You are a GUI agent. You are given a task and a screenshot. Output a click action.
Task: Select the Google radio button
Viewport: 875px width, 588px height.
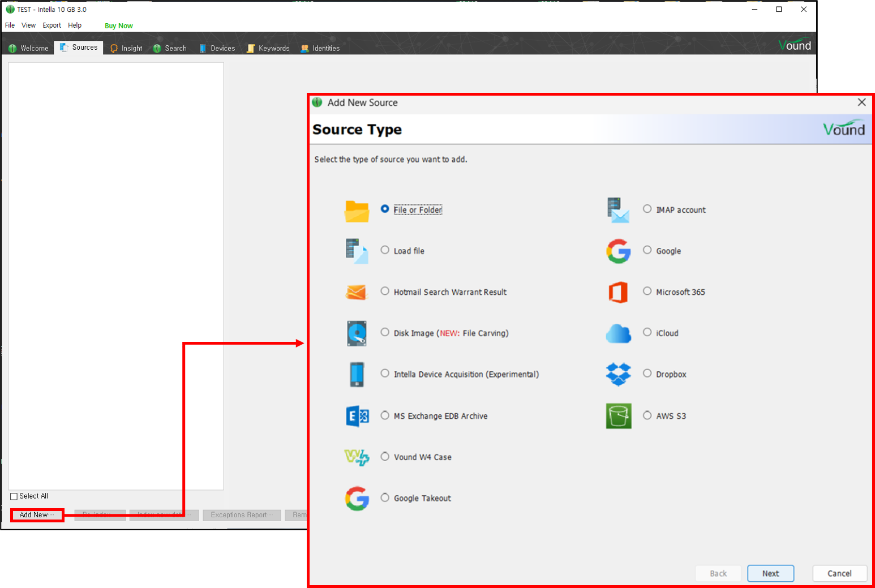click(647, 250)
